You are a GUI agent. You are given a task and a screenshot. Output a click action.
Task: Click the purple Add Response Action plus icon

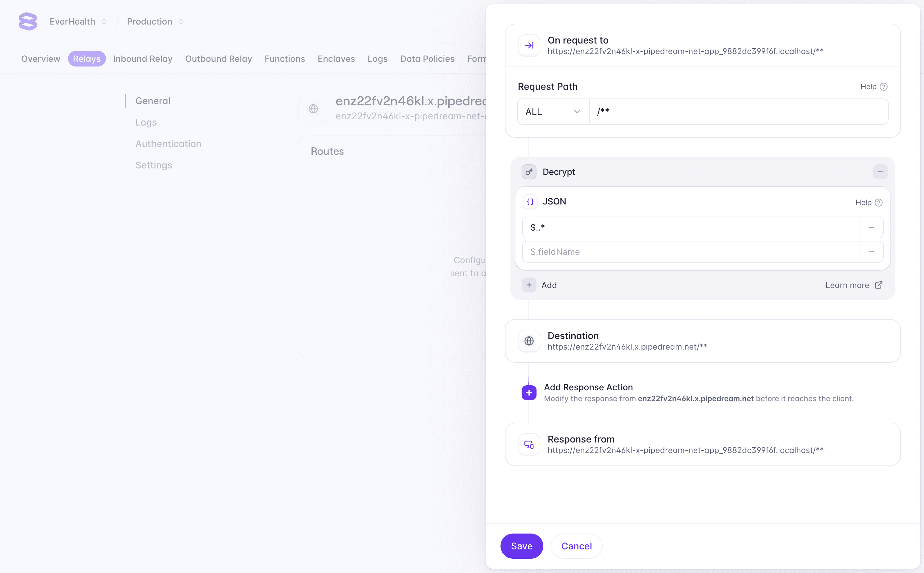click(529, 392)
